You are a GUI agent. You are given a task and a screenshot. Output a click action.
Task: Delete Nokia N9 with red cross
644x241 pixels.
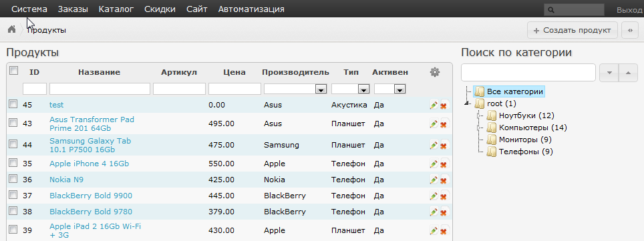[x=443, y=180]
